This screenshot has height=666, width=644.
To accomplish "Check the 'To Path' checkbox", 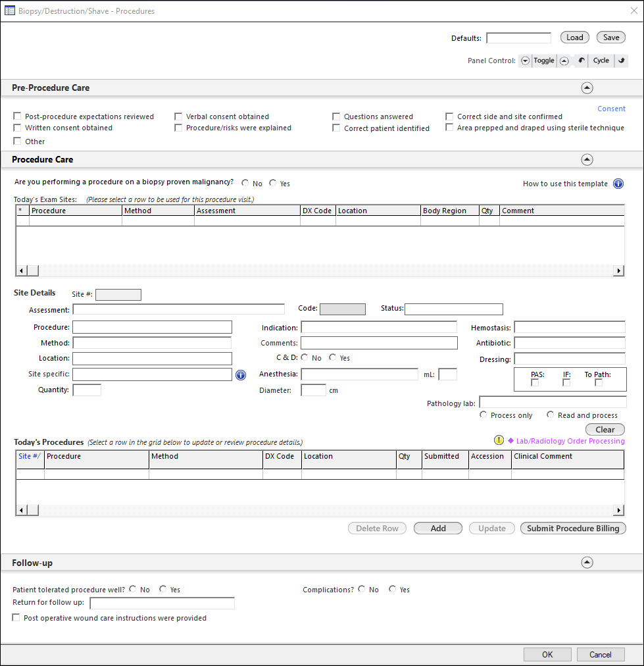I will pyautogui.click(x=599, y=383).
